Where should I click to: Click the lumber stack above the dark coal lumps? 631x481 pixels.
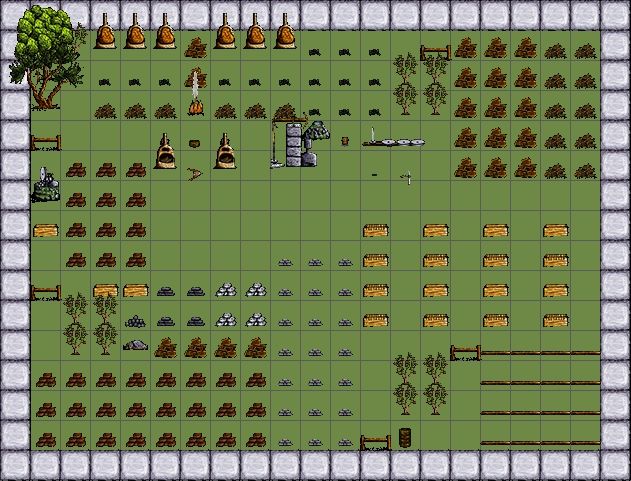pyautogui.click(x=136, y=290)
